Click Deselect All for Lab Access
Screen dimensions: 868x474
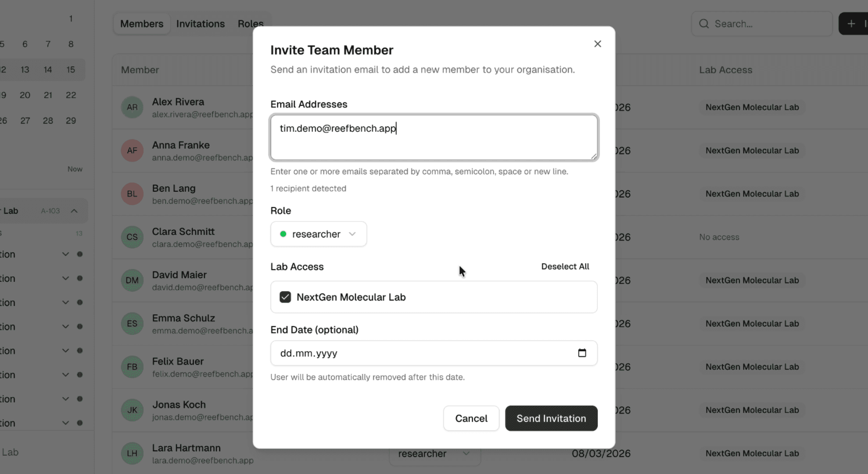[x=565, y=266]
